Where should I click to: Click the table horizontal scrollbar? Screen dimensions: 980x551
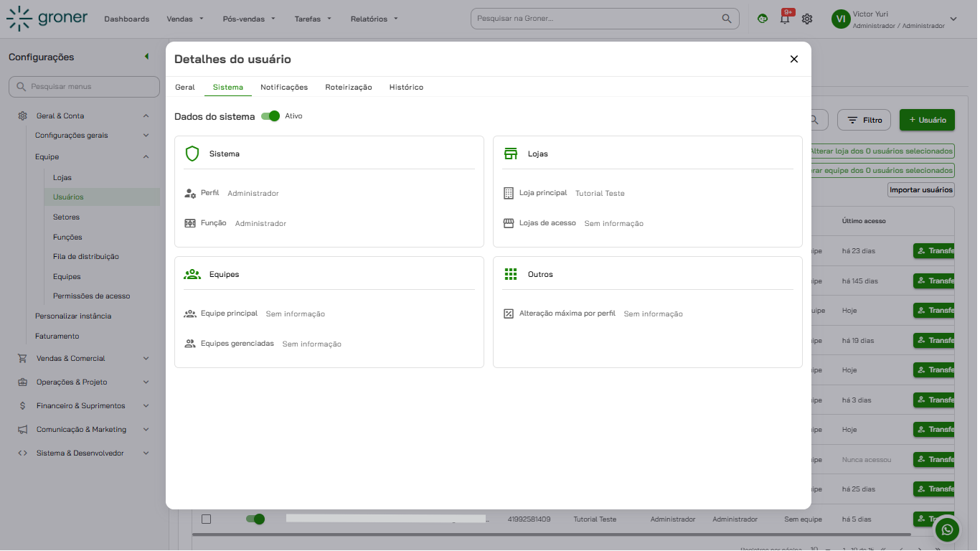tap(551, 534)
